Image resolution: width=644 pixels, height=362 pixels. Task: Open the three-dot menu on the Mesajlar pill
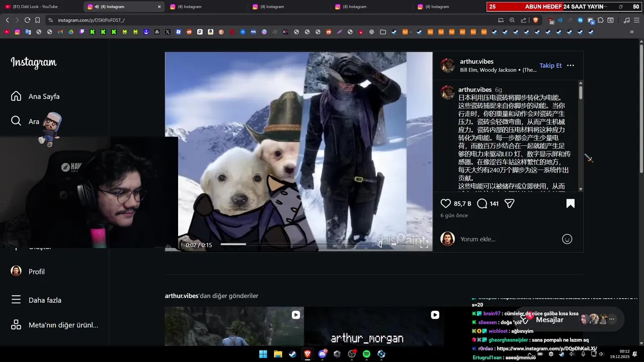point(612,319)
